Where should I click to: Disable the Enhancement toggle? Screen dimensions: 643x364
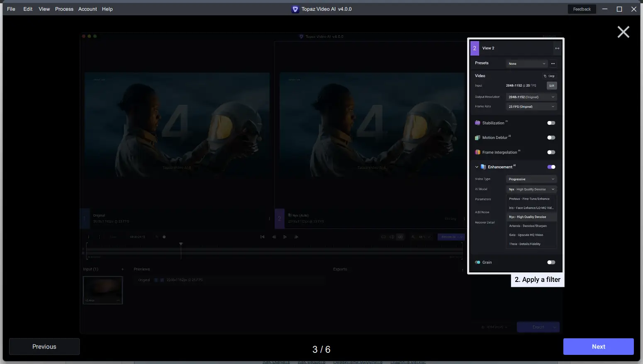tap(551, 167)
